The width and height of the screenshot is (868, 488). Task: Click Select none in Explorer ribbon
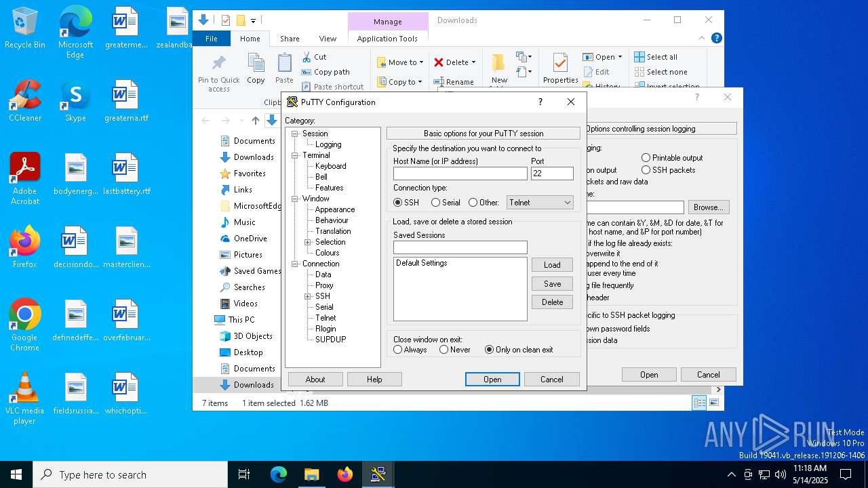pos(660,72)
